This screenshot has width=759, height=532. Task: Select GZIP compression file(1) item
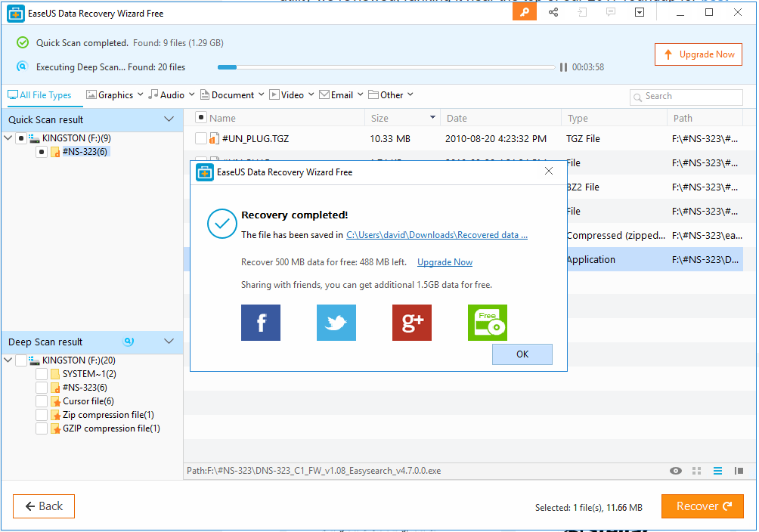(x=111, y=428)
